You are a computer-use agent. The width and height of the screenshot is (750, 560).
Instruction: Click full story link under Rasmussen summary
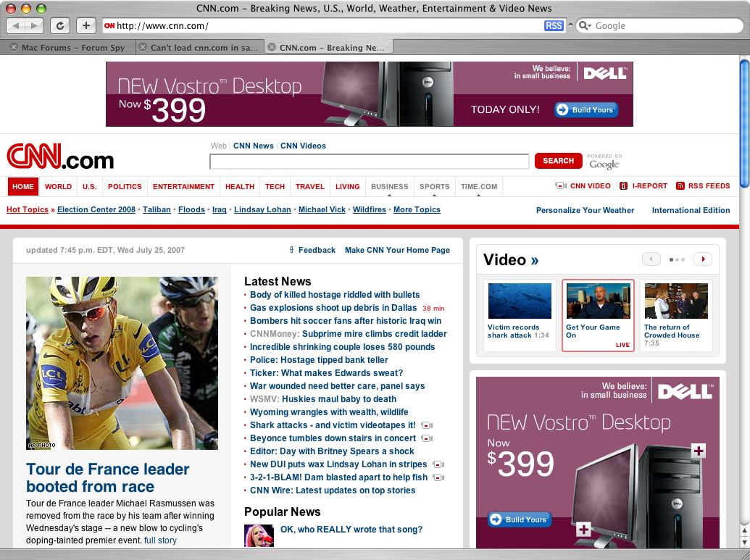(x=160, y=540)
